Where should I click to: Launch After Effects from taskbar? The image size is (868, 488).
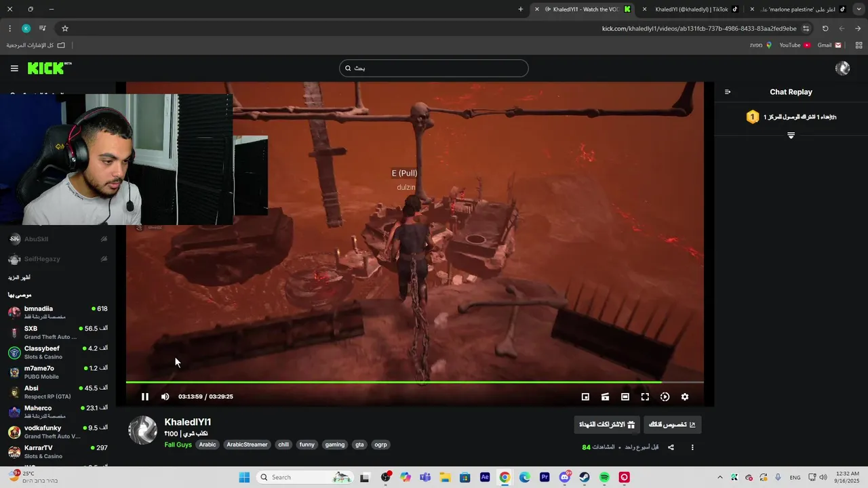485,477
